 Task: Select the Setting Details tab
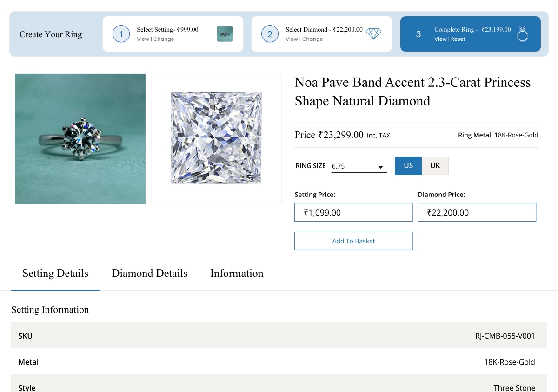tap(55, 274)
